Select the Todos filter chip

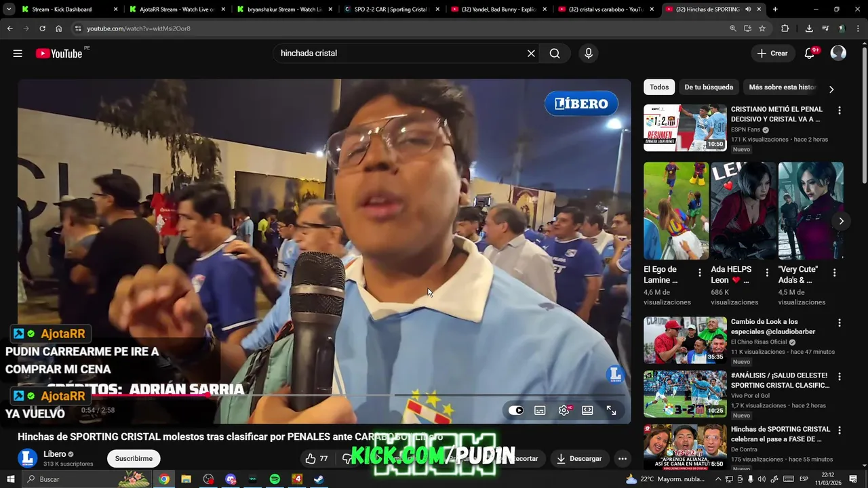[659, 87]
